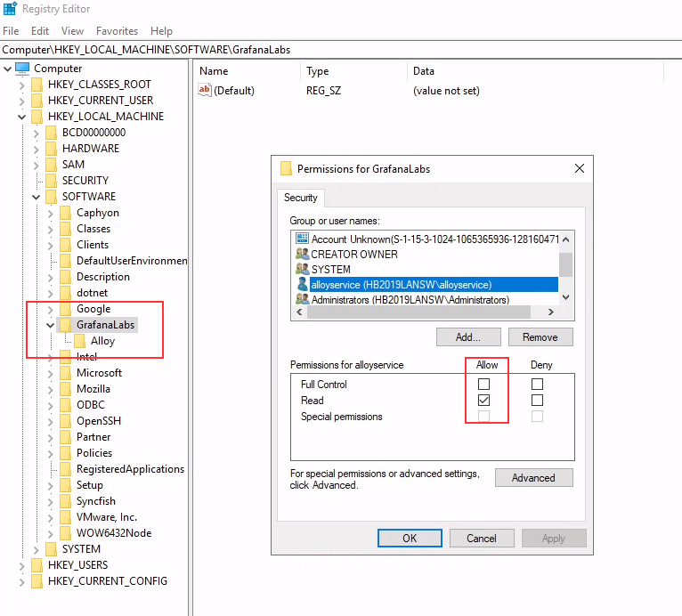Select Administrators (HB2019LANSW\Administrators) entry
682x616 pixels.
tap(410, 300)
